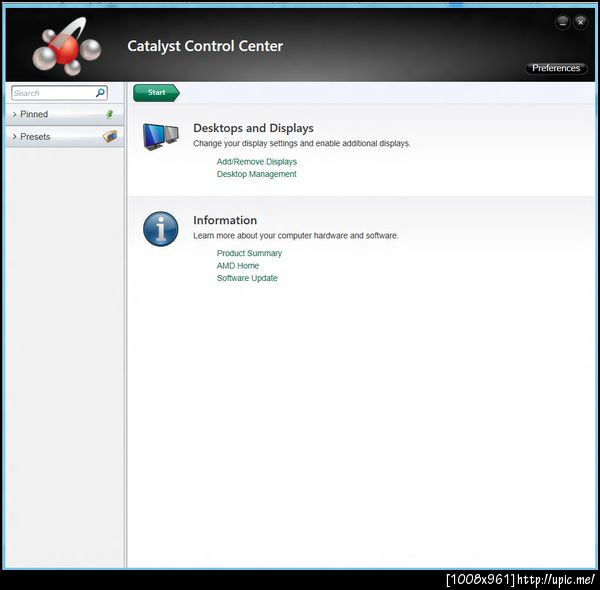
Task: Open Software Update link
Action: click(x=247, y=278)
